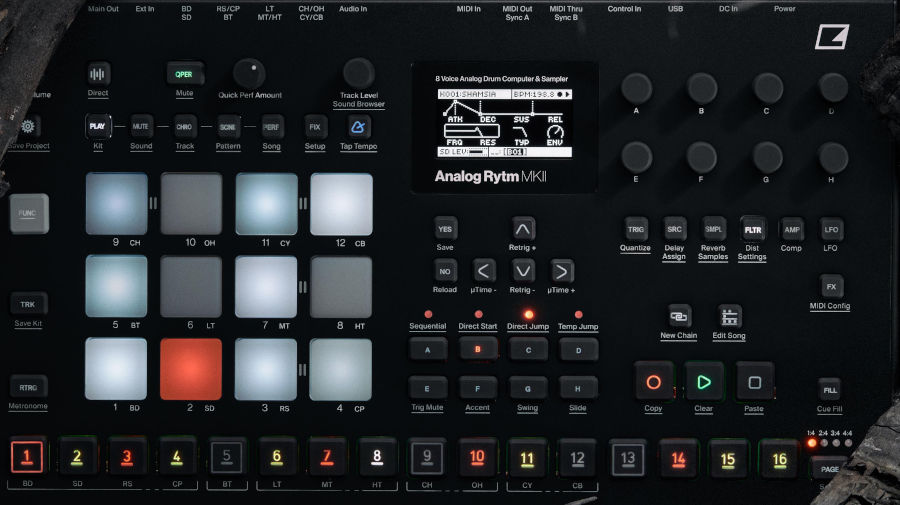Click the gear Save Project button

coord(28,126)
